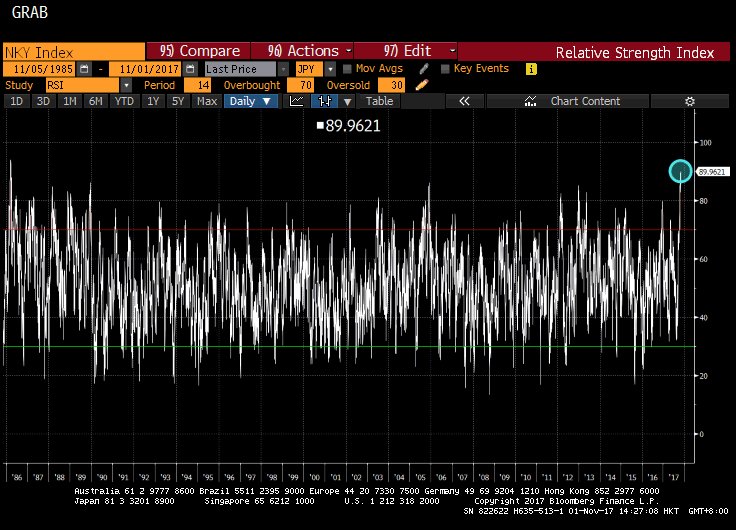Click the '17 year axis label

point(674,477)
